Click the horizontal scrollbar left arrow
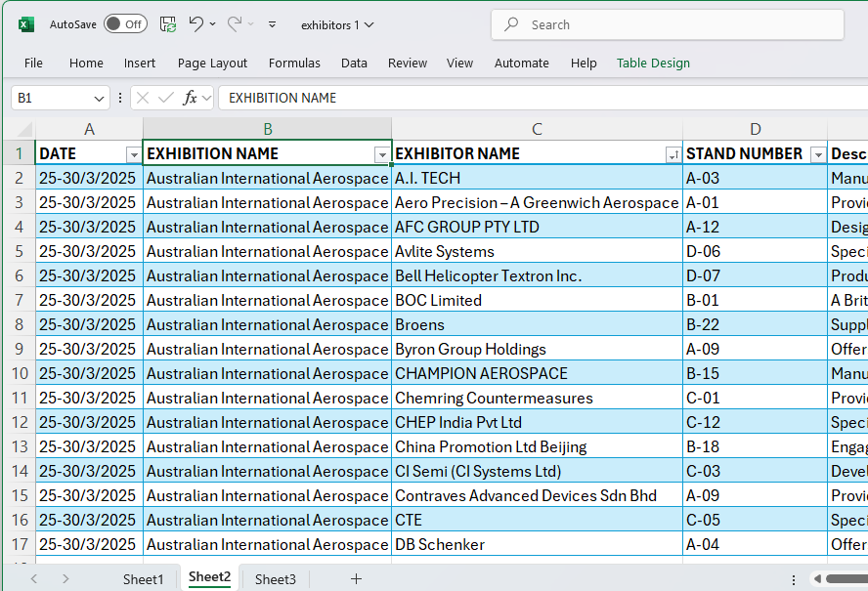This screenshot has width=868, height=591. point(817,579)
